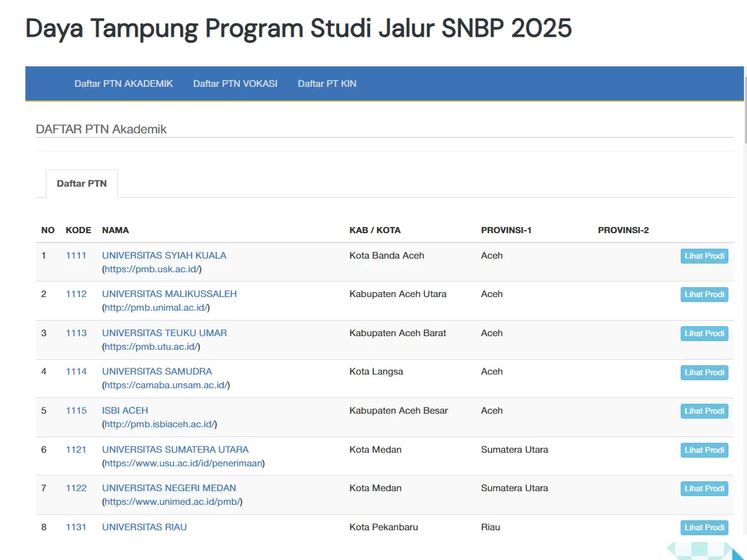Open the UNIVERSITAS RIAU link
This screenshot has height=560, width=747.
pos(144,527)
